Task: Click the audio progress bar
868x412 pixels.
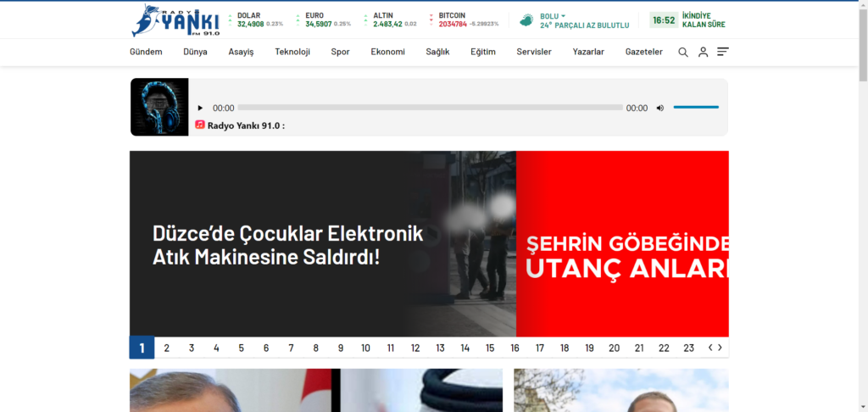Action: 430,108
